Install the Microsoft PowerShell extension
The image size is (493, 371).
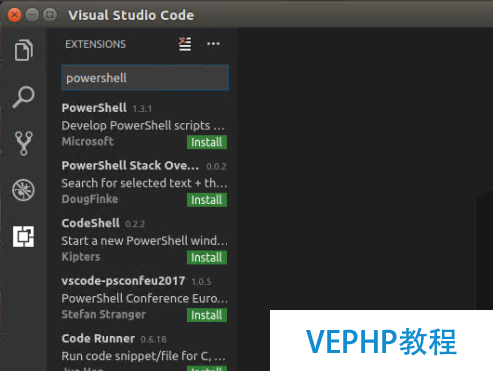coord(207,142)
